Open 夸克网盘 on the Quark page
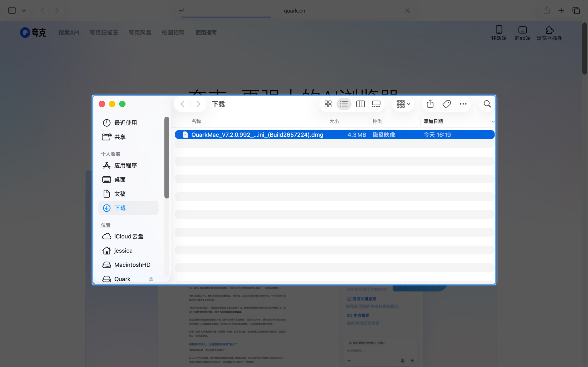 140,33
